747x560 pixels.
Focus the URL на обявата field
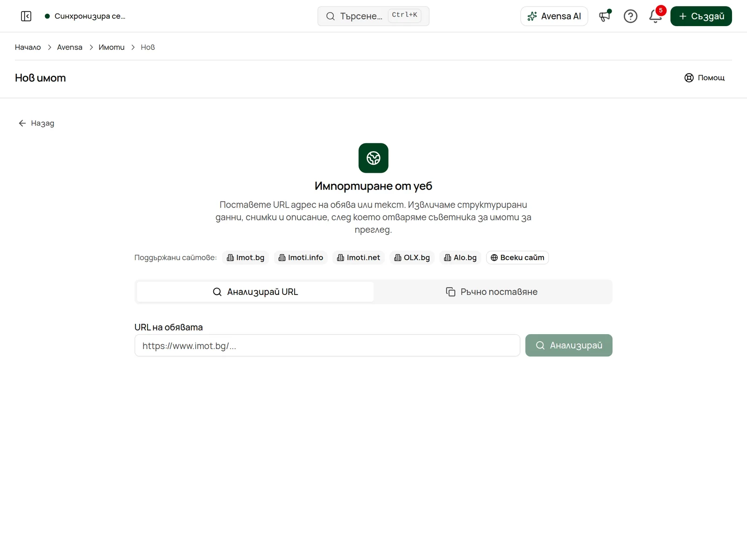click(327, 346)
